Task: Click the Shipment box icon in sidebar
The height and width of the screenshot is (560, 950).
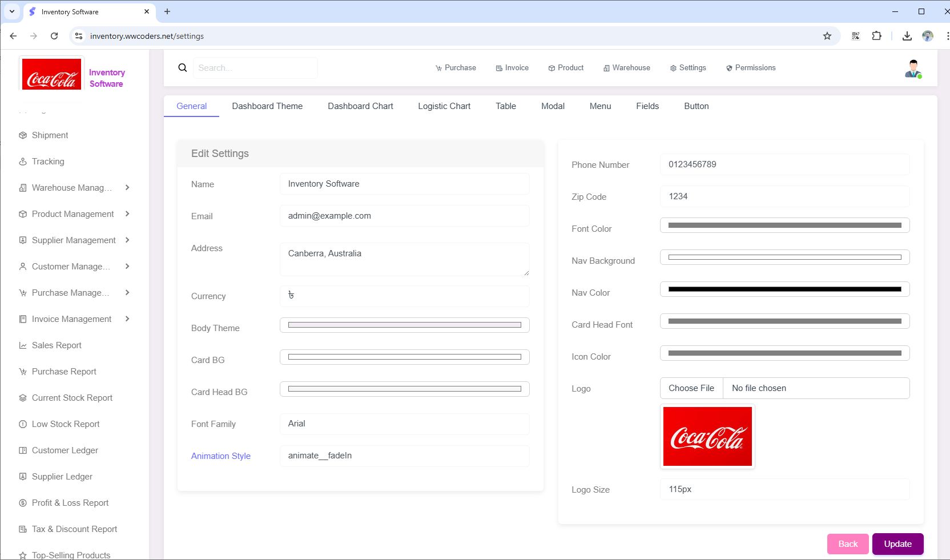Action: click(23, 135)
